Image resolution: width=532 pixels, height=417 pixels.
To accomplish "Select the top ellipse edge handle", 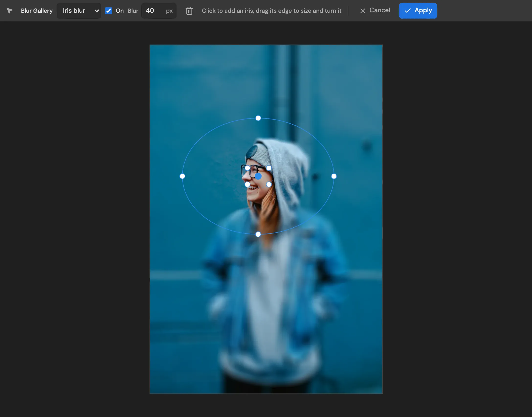I will tap(258, 118).
